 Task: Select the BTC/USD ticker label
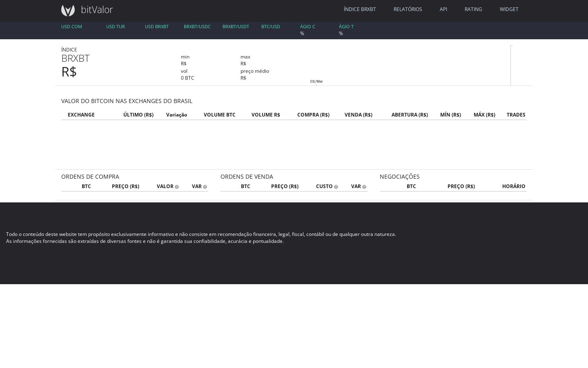point(271,27)
